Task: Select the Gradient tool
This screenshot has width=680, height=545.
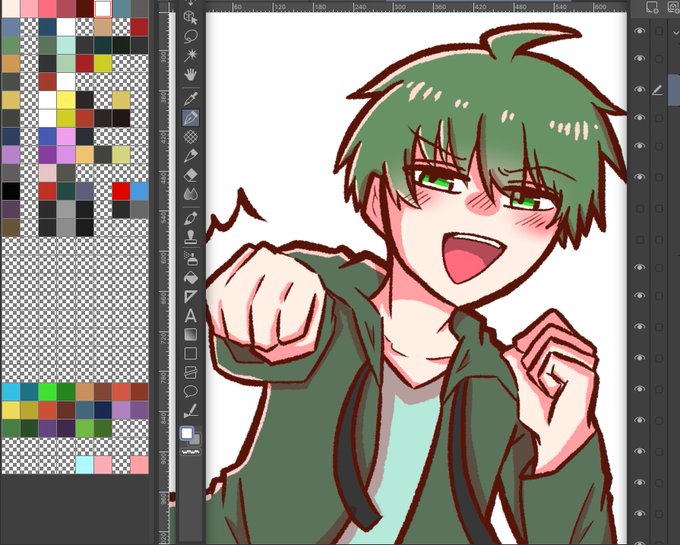Action: click(190, 335)
